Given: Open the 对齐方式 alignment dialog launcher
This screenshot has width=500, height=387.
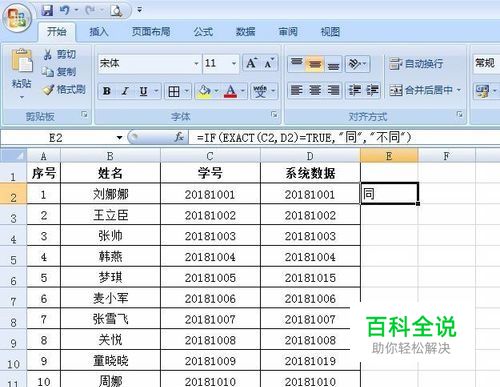Looking at the screenshot, I should (x=460, y=115).
